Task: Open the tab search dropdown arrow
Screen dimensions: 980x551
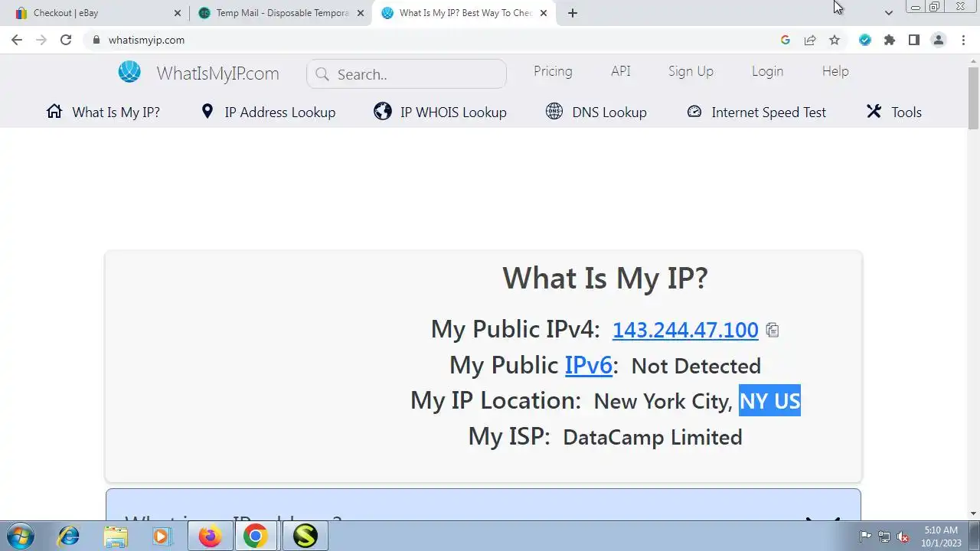Action: point(889,13)
